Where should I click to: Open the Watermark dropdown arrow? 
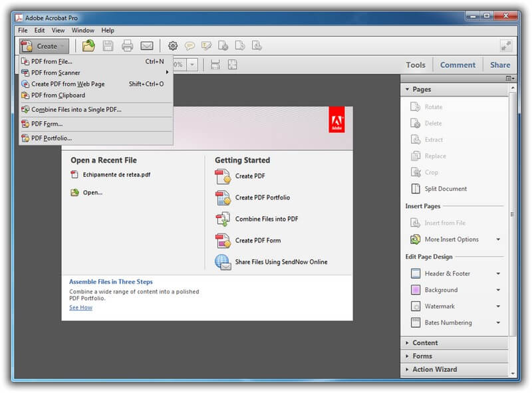[498, 307]
